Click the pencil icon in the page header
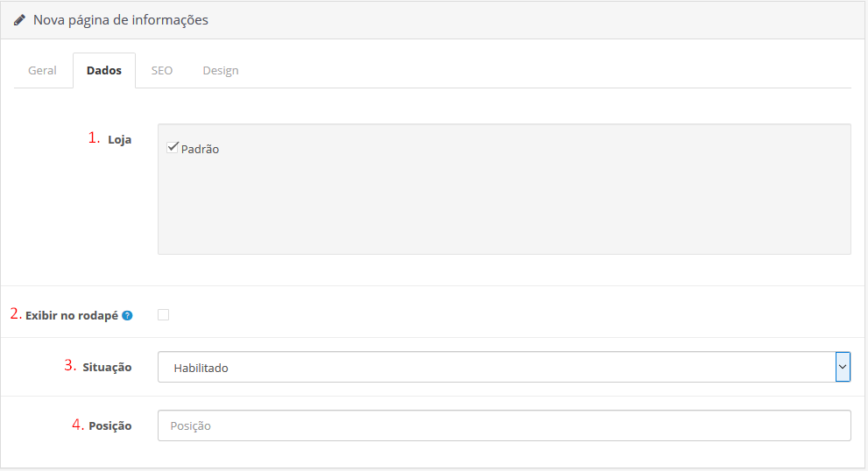 tap(19, 19)
